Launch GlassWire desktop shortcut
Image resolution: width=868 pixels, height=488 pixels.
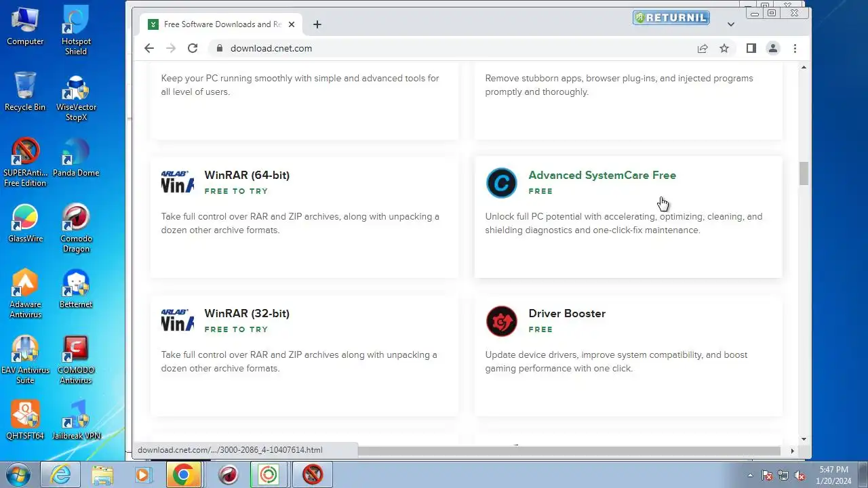pos(25,223)
